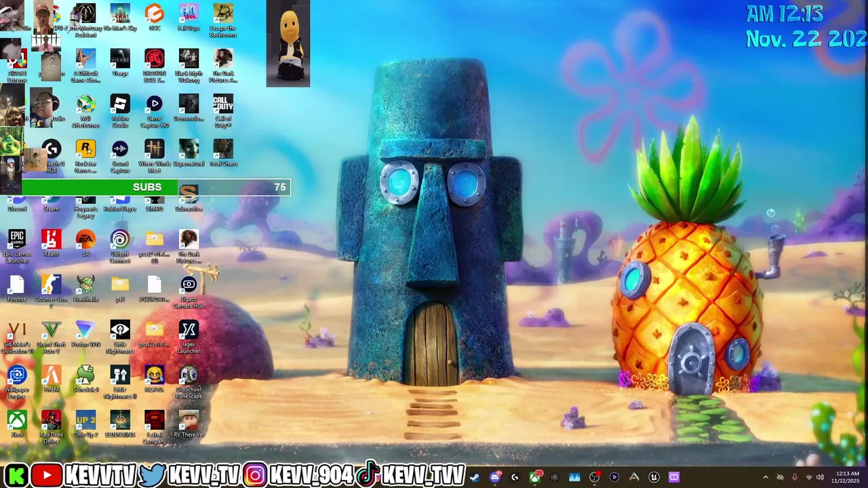This screenshot has height=488, width=868.
Task: Launch the GCC desktop shortcut
Action: tap(155, 18)
